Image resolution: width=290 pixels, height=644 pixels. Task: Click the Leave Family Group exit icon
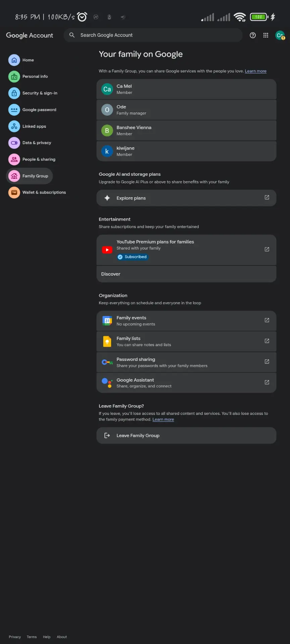[107, 435]
